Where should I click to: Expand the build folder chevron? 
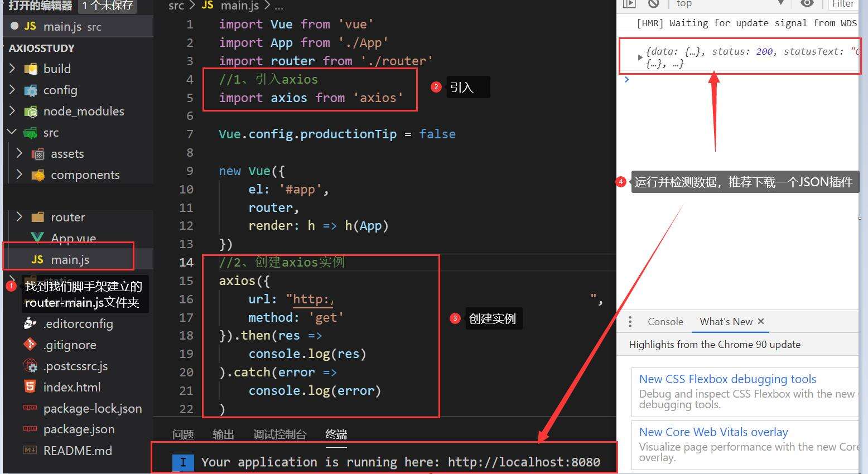click(x=12, y=69)
